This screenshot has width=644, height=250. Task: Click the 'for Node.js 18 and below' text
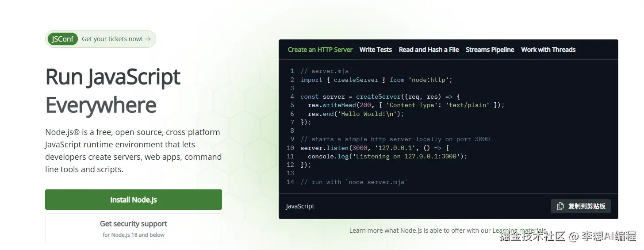(134, 235)
